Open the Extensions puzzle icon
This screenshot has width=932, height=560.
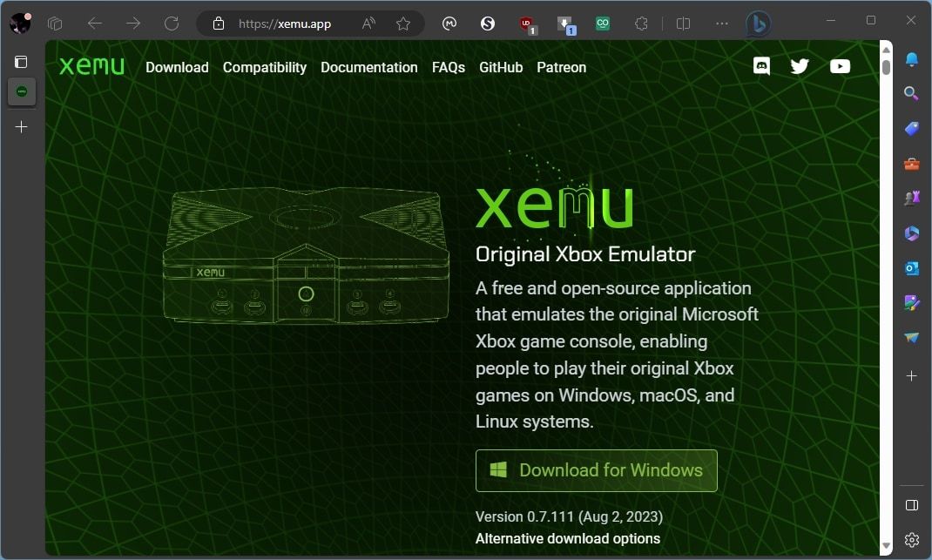(x=642, y=24)
